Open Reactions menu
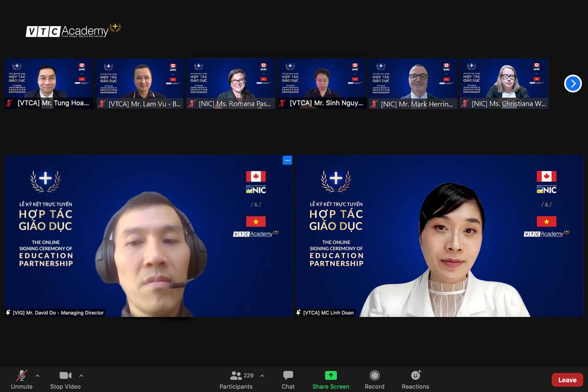The image size is (588, 392). [415, 379]
